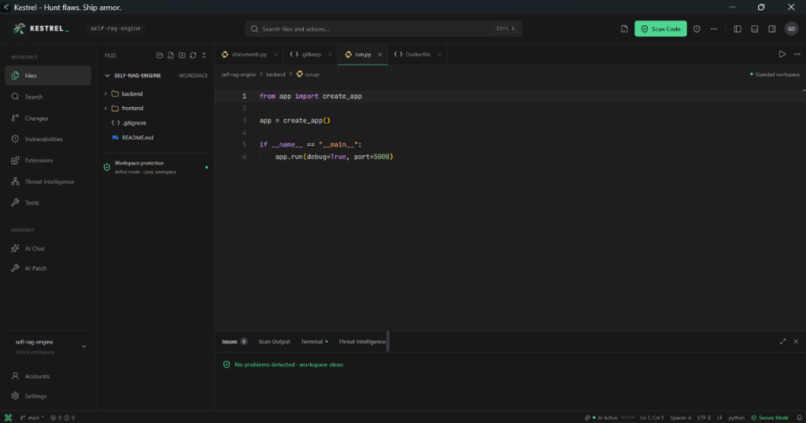
Task: Open AI Chat assistant
Action: coord(48,248)
